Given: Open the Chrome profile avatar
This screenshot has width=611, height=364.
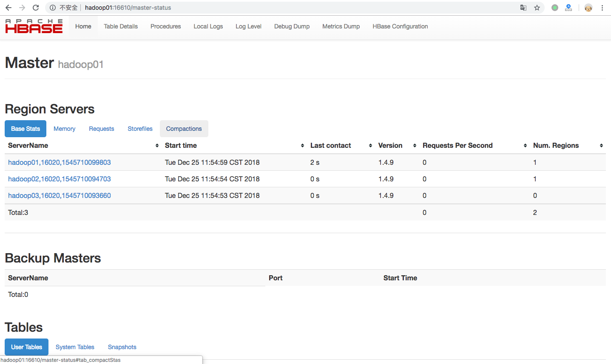Looking at the screenshot, I should [x=588, y=8].
